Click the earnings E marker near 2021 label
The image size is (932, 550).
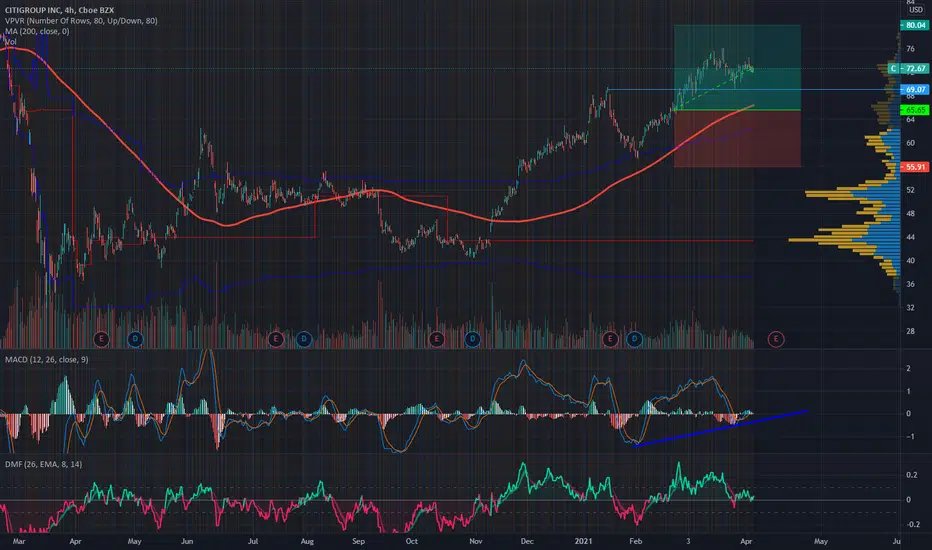click(x=610, y=339)
